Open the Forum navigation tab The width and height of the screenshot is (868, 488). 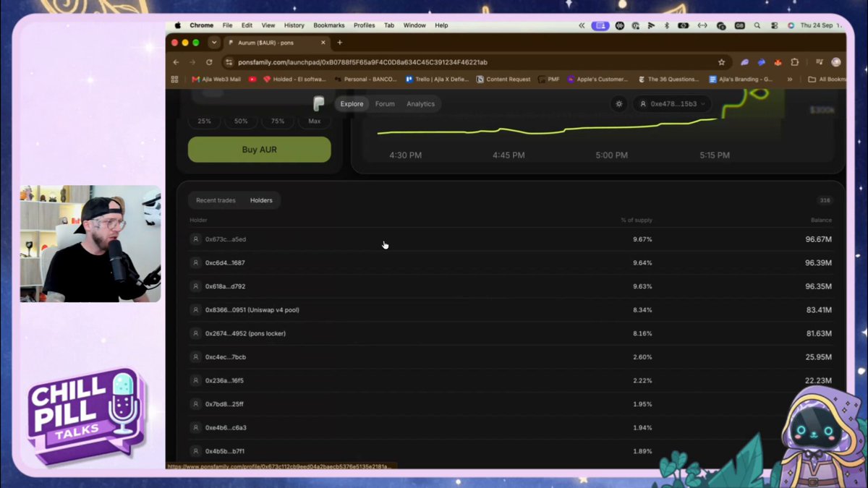(385, 104)
